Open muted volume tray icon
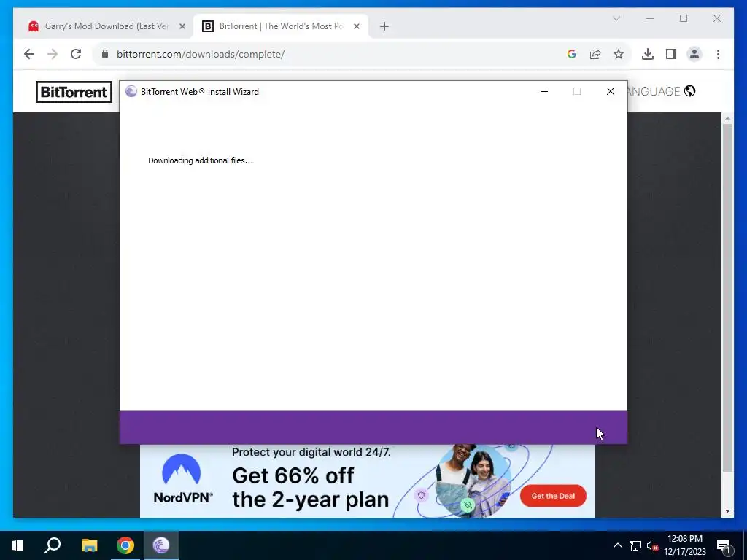This screenshot has width=747, height=560. tap(653, 545)
